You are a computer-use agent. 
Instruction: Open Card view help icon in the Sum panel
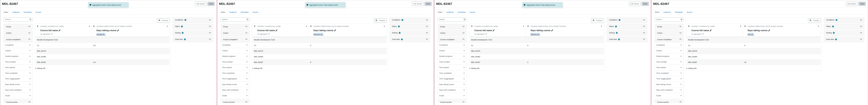[x=836, y=39]
